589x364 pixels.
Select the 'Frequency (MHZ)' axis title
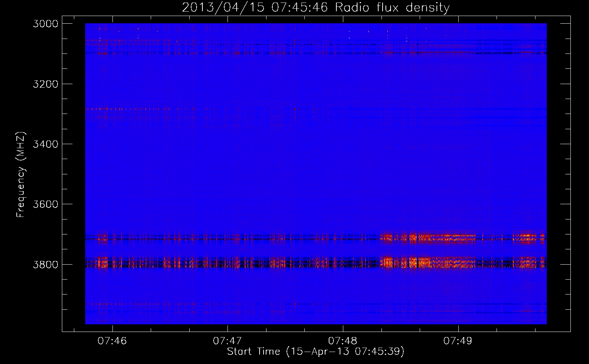pyautogui.click(x=21, y=175)
